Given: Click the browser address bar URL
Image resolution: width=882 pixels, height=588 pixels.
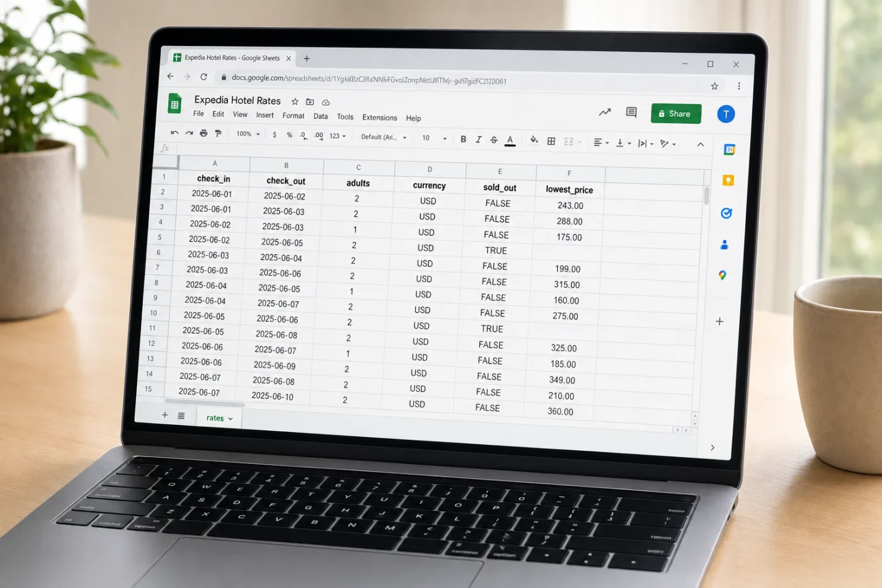Looking at the screenshot, I should pyautogui.click(x=369, y=79).
